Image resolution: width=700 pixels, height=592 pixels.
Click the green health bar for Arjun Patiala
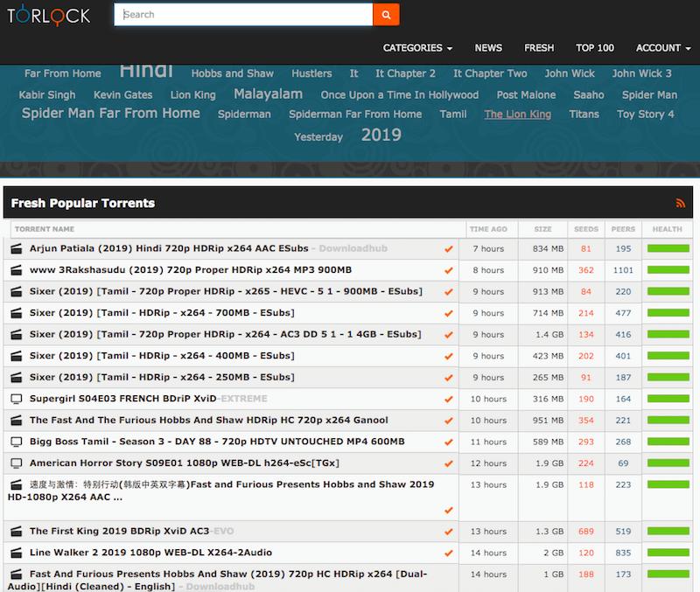tap(668, 249)
